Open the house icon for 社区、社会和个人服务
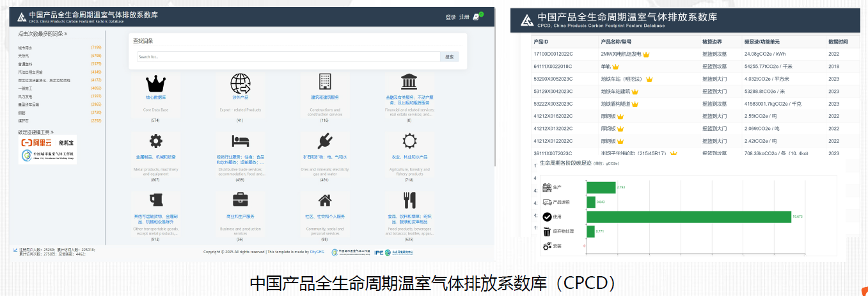Screen dimensions: 868x296 point(325,201)
